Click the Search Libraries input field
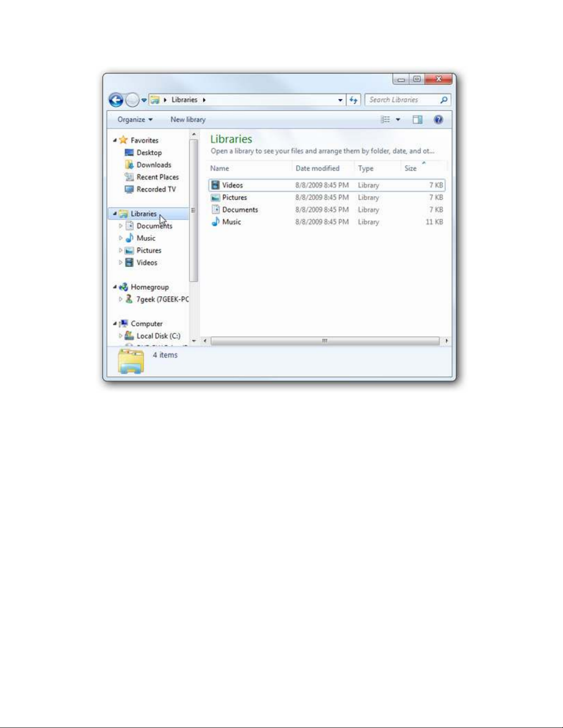563x728 pixels. [x=402, y=100]
